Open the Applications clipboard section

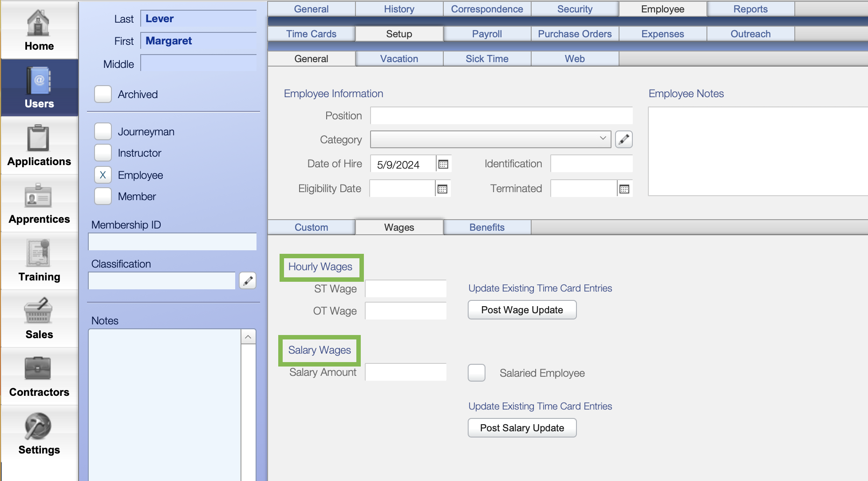click(39, 146)
